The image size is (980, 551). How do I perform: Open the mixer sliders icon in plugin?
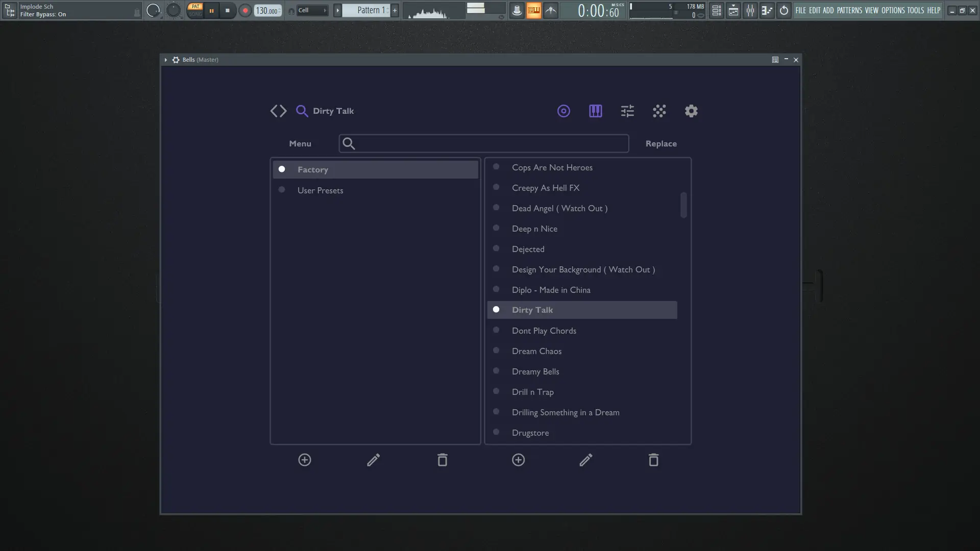tap(627, 111)
